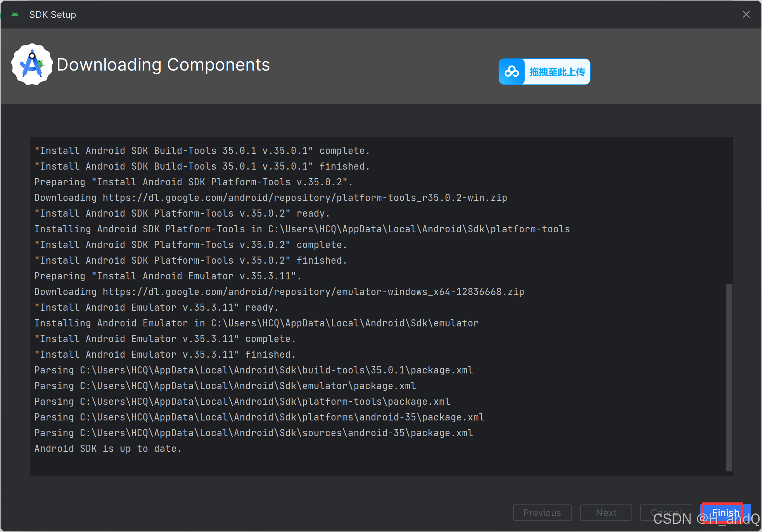762x532 pixels.
Task: Click 'Parsing ...Sdk\emulator\package.xml' line
Action: [225, 386]
